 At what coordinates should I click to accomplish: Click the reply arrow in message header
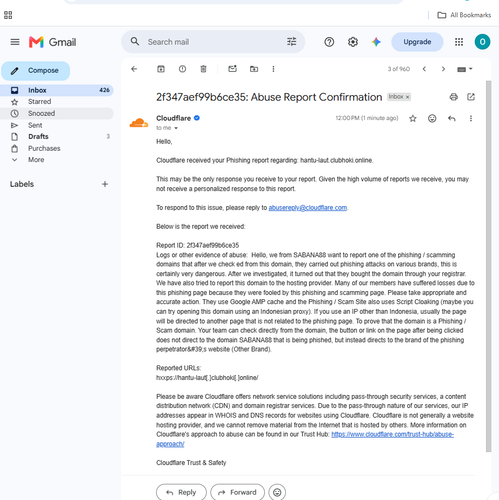tap(451, 118)
